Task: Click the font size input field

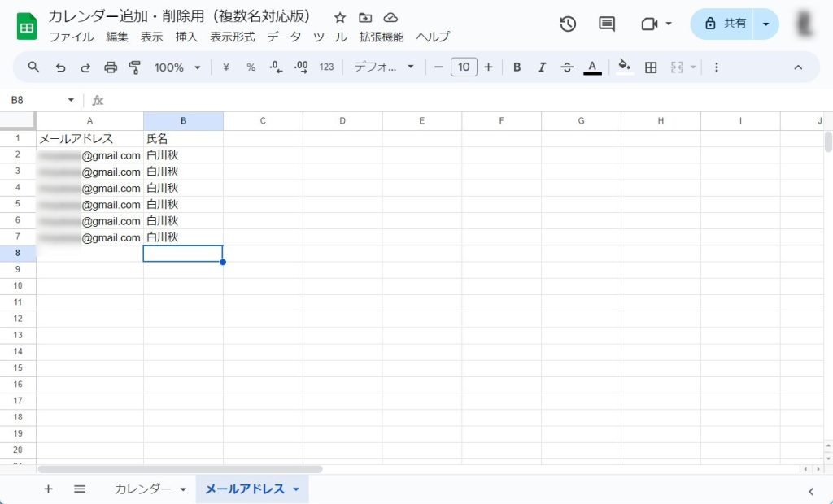Action: pos(464,67)
